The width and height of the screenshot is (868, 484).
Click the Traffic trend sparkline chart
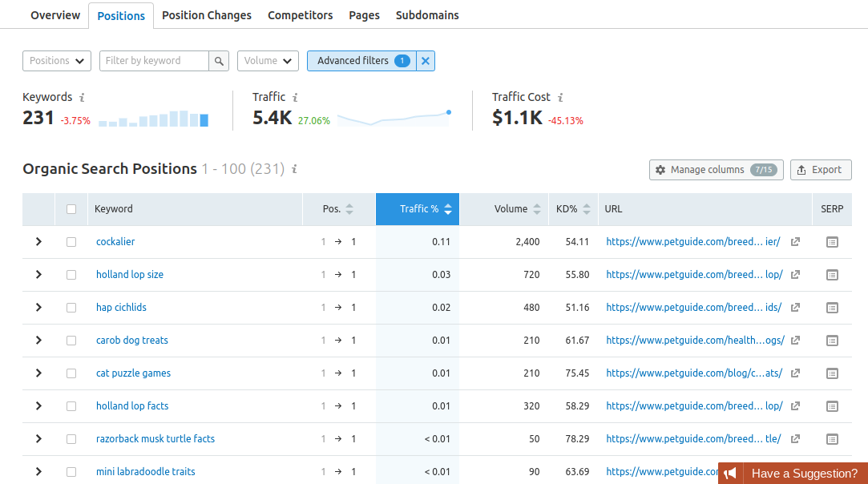tap(393, 116)
